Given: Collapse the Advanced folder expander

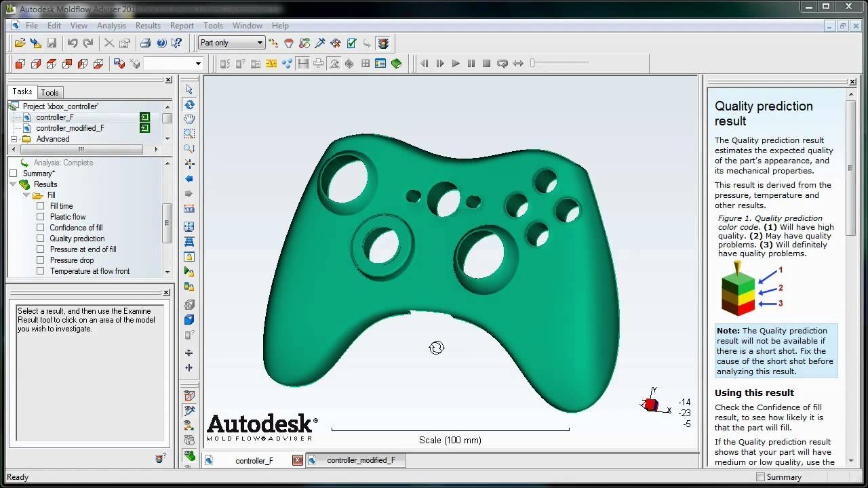Looking at the screenshot, I should [x=13, y=139].
